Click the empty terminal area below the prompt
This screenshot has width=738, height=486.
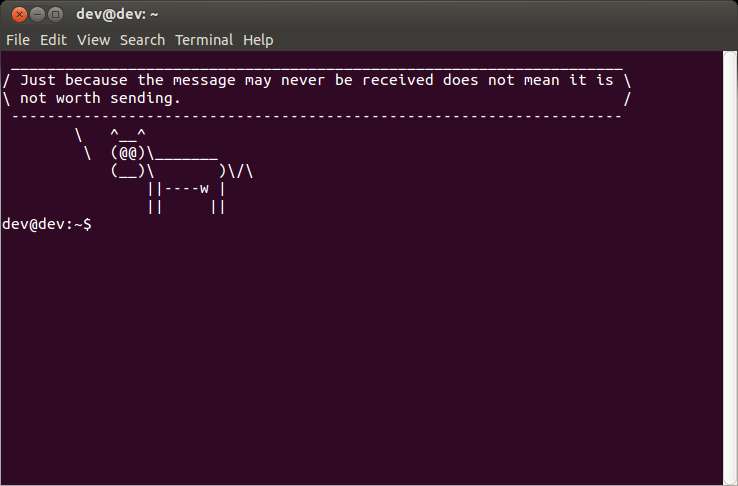361,358
